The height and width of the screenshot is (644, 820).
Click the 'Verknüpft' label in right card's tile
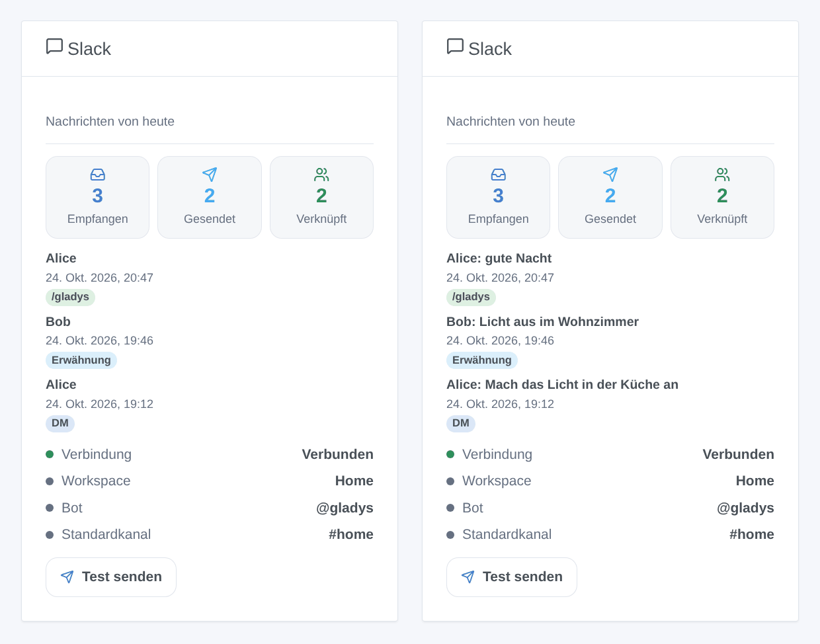tap(722, 219)
